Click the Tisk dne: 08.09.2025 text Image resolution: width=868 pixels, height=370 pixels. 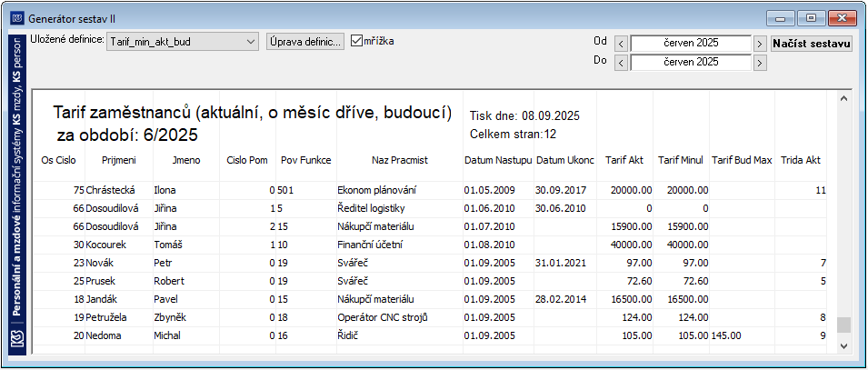click(524, 116)
